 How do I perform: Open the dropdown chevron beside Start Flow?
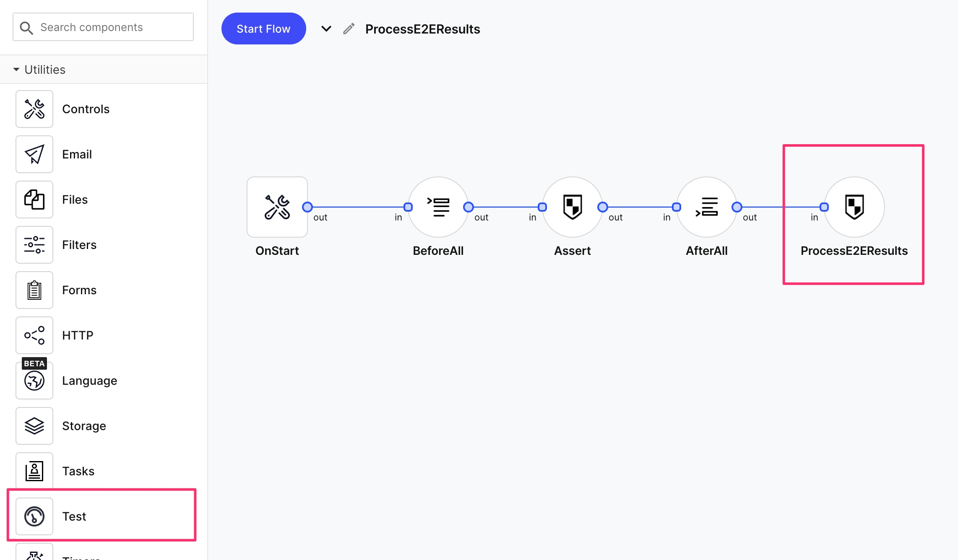point(326,29)
